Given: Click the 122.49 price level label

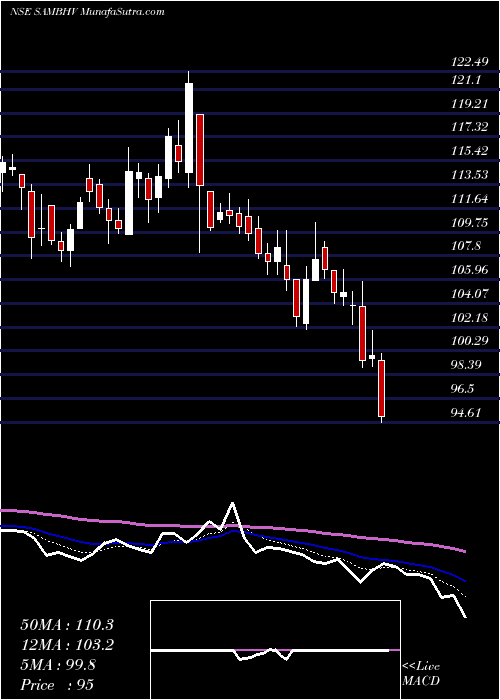Looking at the screenshot, I should [x=470, y=62].
